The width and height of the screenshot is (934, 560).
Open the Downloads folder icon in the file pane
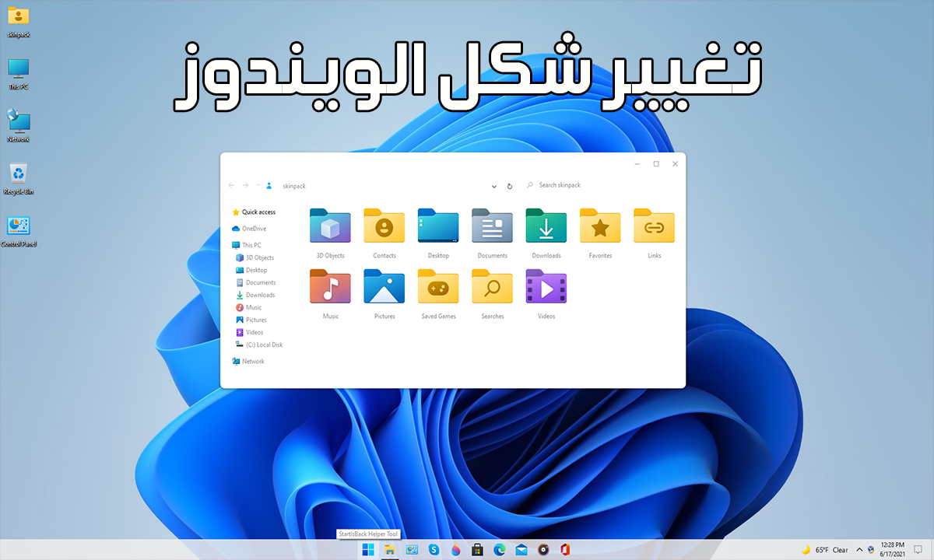coord(546,226)
